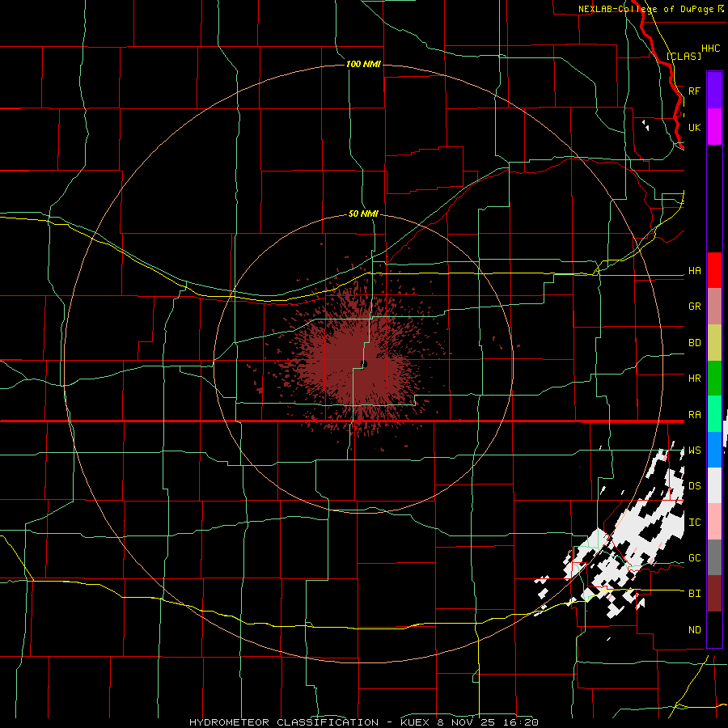Viewport: 728px width, 728px height.
Task: Click the Hydrometeor Classification KUEX title text
Action: tap(363, 722)
